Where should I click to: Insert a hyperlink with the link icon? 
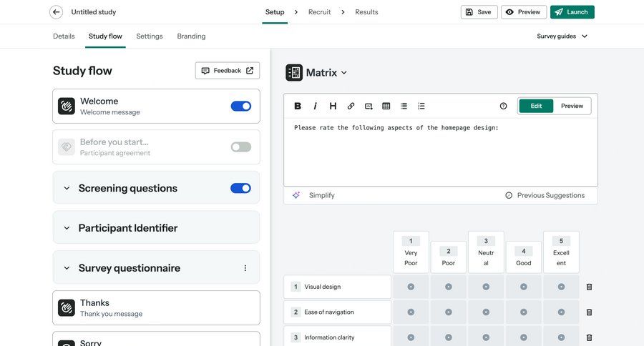pos(351,106)
